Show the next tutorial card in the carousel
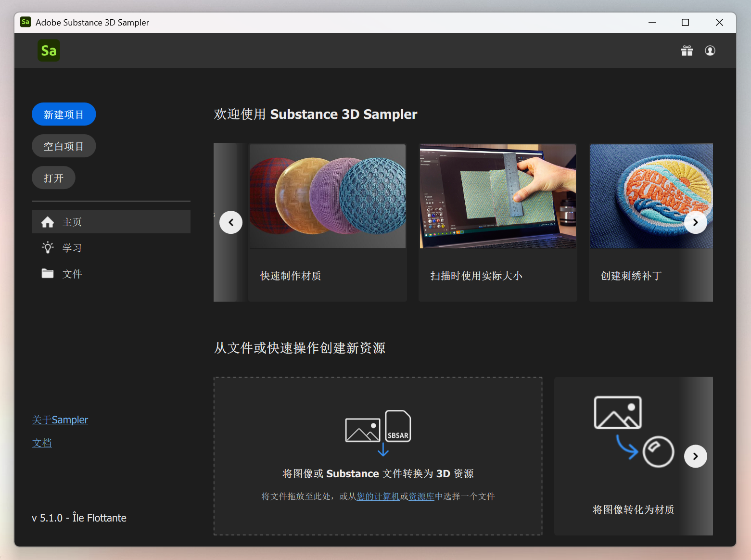This screenshot has width=751, height=560. (696, 222)
